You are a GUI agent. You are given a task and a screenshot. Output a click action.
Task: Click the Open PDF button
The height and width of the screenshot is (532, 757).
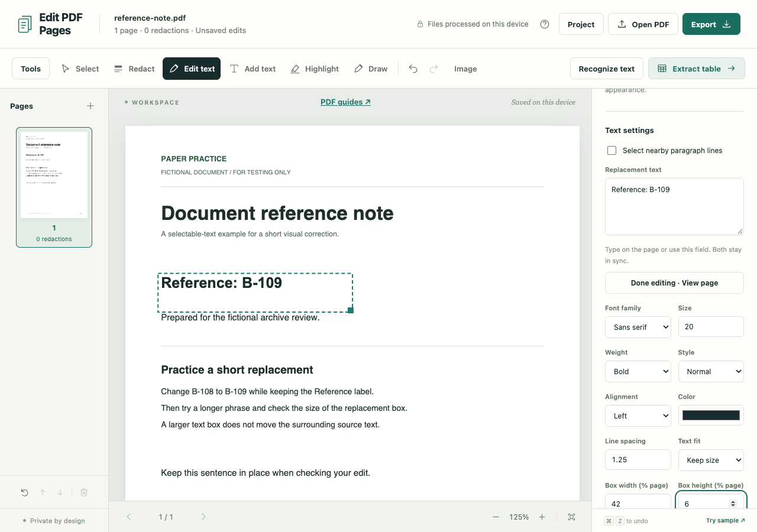[x=643, y=24]
